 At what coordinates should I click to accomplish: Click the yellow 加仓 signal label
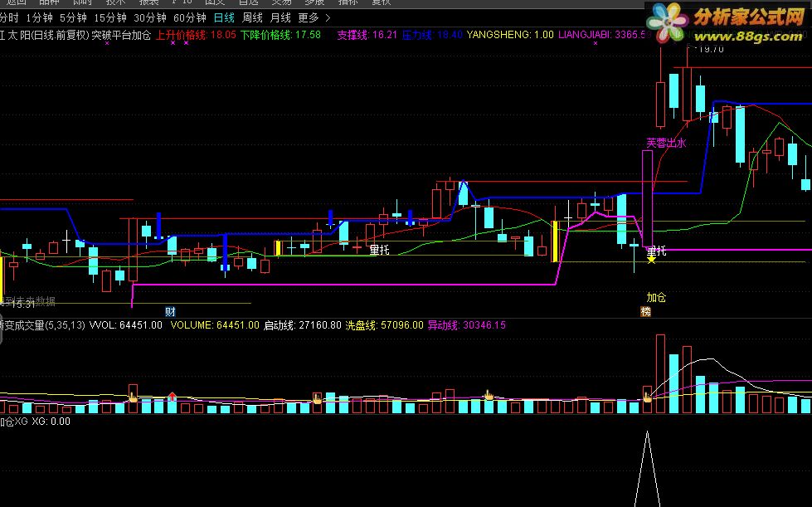(x=656, y=297)
